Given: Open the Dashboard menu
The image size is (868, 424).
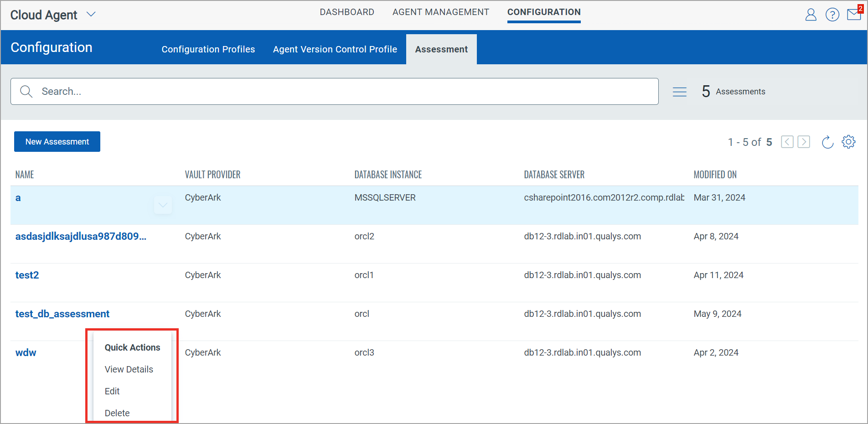Looking at the screenshot, I should point(347,12).
